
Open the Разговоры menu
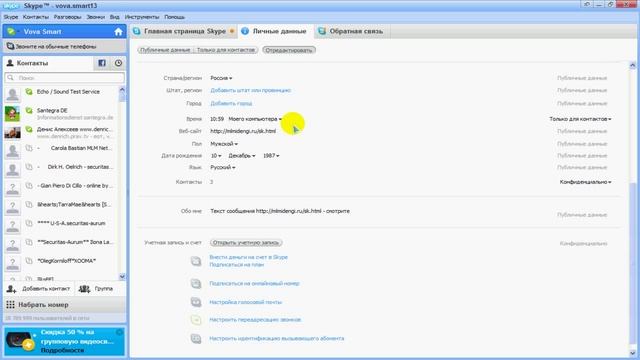click(x=68, y=17)
